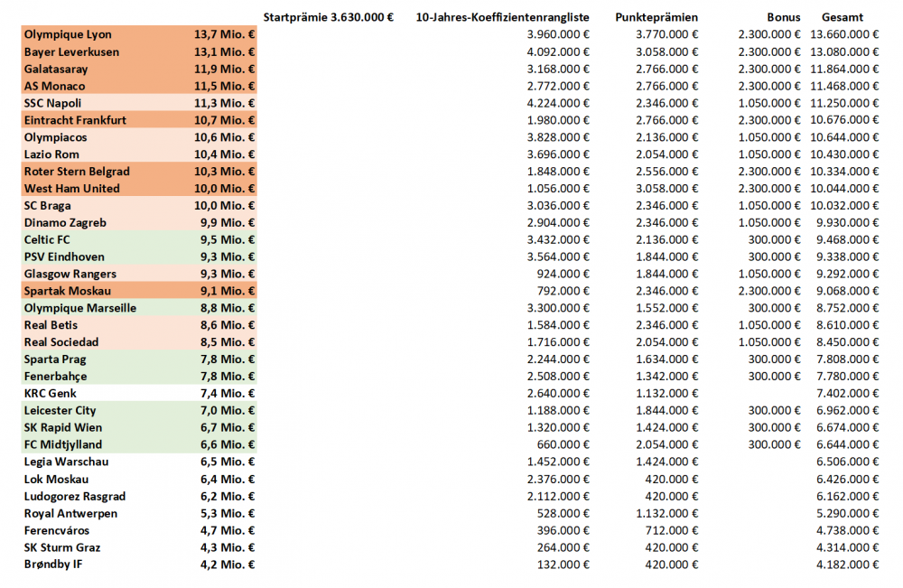Select the AS Monaco cell
Screen dimensions: 903x588
55,86
